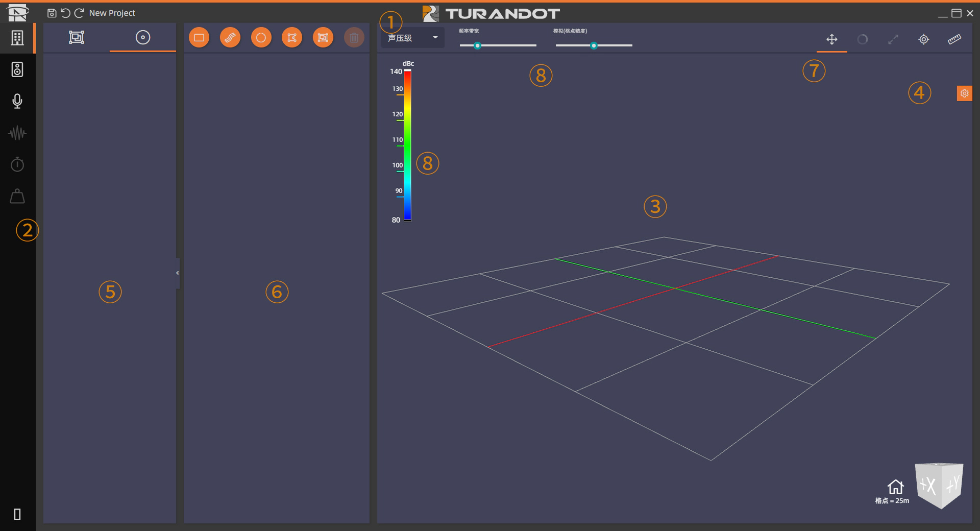
Task: Open the waveform section in sidebar
Action: 17,133
